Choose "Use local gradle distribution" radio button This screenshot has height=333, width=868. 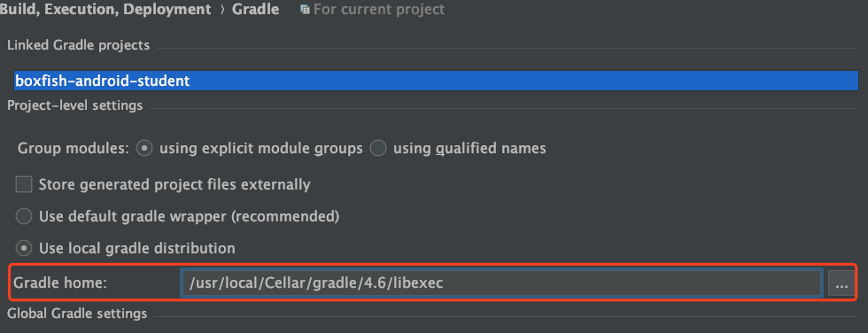pyautogui.click(x=24, y=248)
